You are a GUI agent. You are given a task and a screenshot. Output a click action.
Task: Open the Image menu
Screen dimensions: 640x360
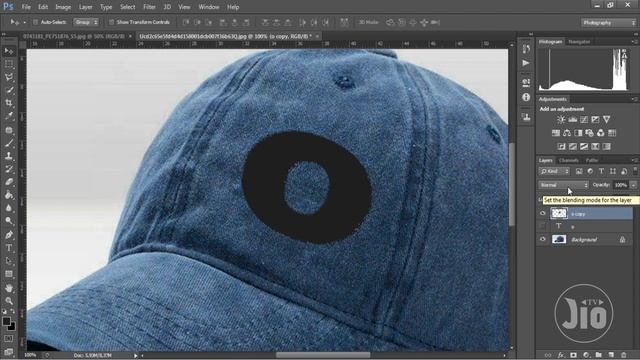pyautogui.click(x=63, y=7)
